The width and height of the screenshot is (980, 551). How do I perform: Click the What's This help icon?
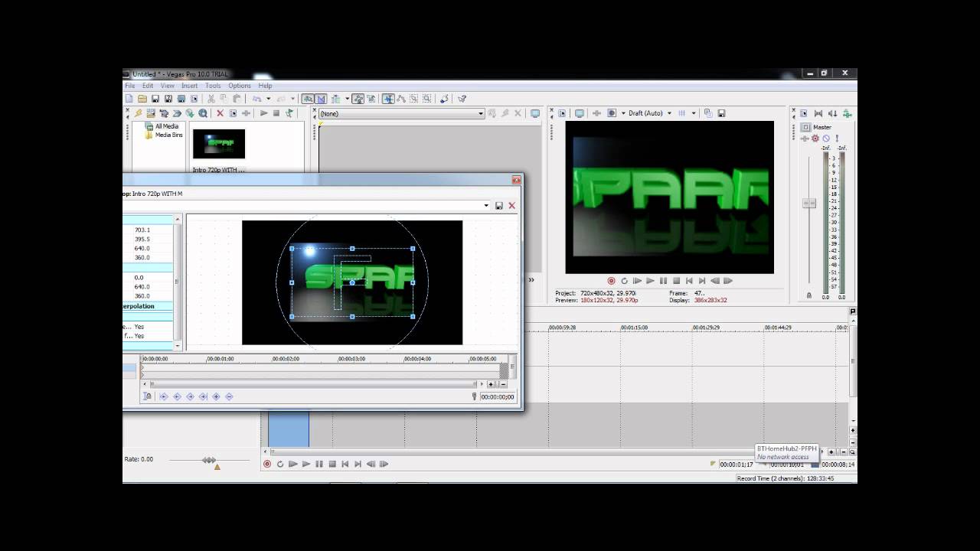click(462, 99)
